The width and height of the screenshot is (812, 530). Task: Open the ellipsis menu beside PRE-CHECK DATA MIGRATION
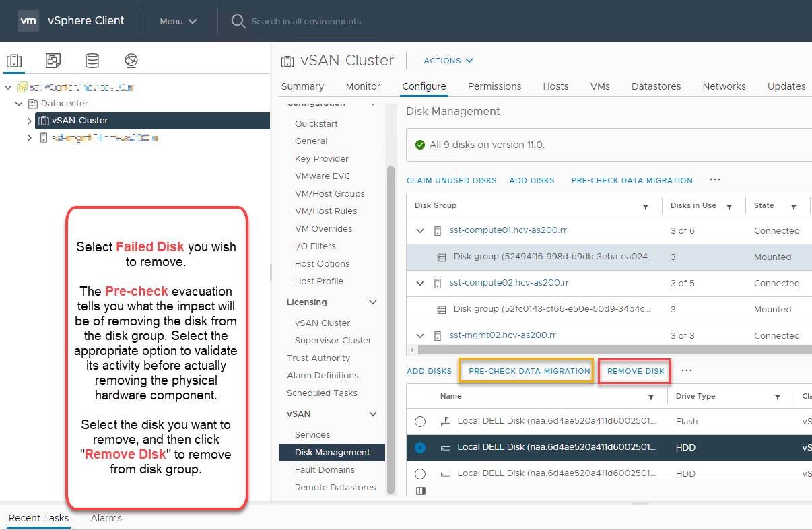coord(715,180)
